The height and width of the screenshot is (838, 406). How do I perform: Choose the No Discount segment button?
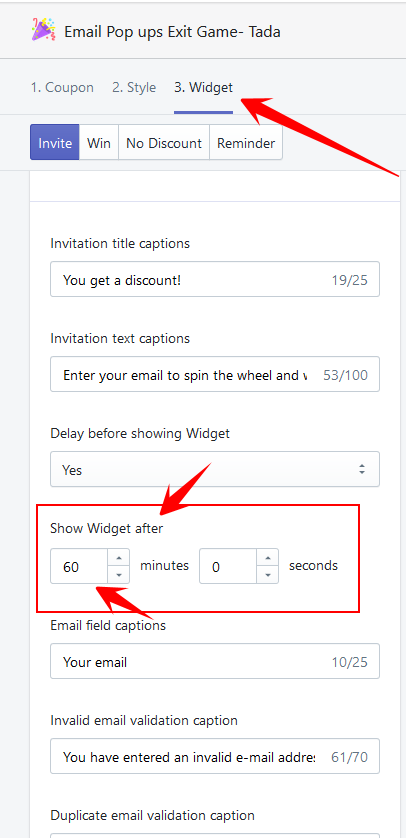(164, 143)
